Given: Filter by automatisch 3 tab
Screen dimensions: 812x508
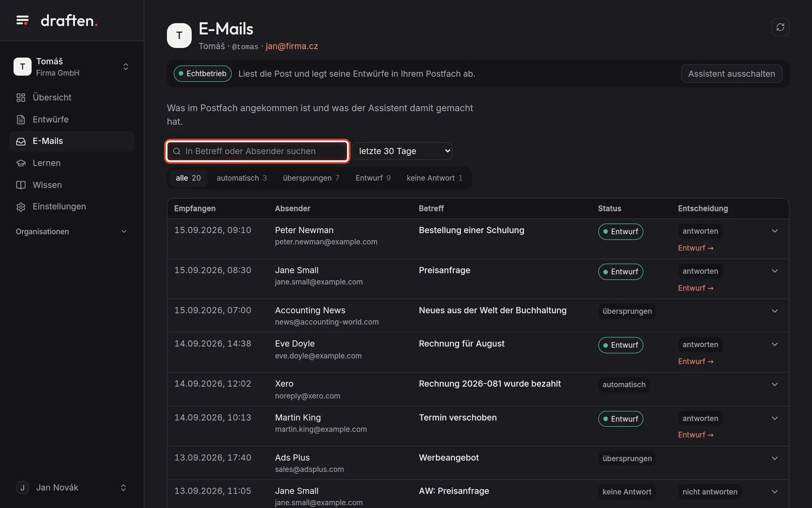Looking at the screenshot, I should pyautogui.click(x=242, y=178).
